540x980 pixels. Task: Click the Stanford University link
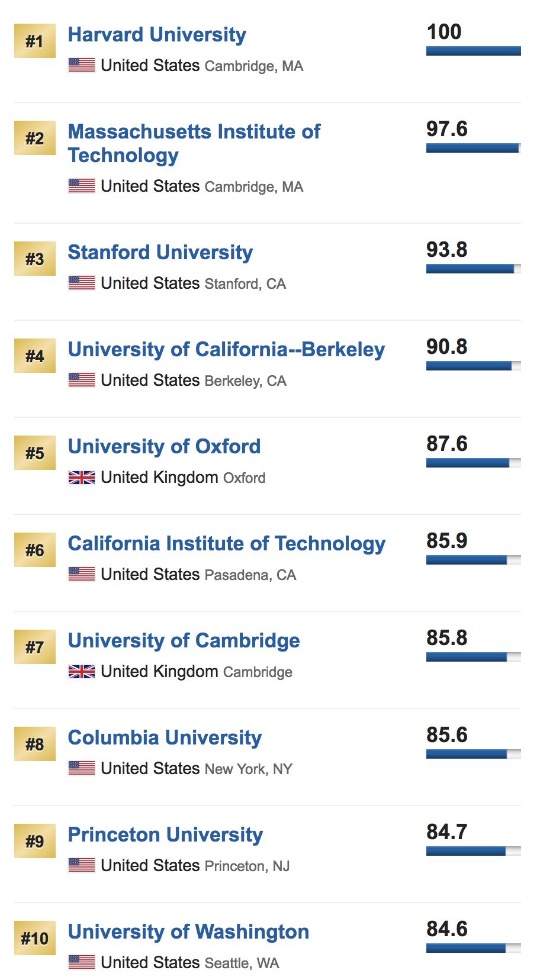pyautogui.click(x=160, y=253)
